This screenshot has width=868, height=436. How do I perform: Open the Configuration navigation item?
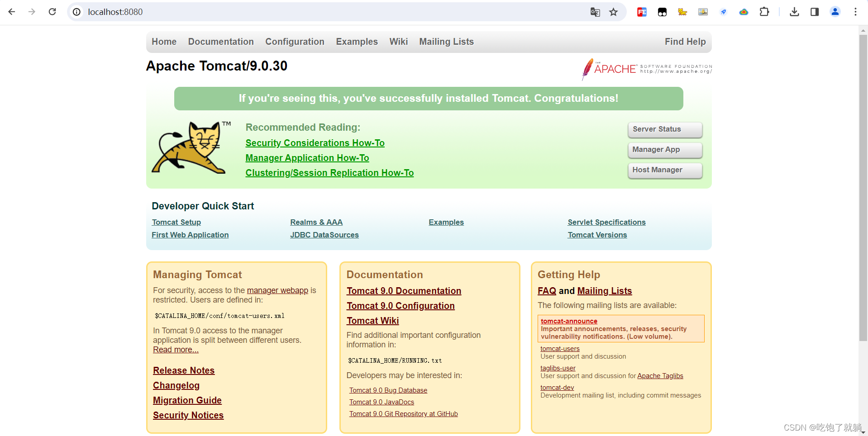coord(295,42)
